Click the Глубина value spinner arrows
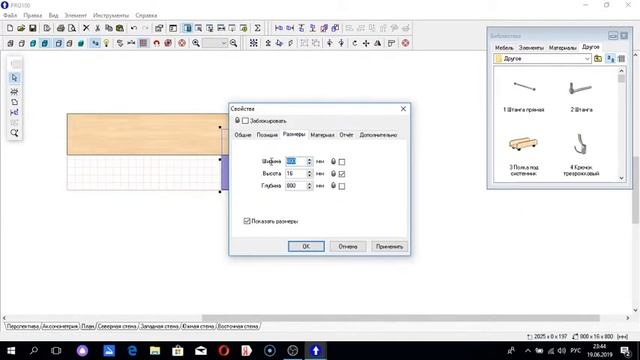 [309, 186]
